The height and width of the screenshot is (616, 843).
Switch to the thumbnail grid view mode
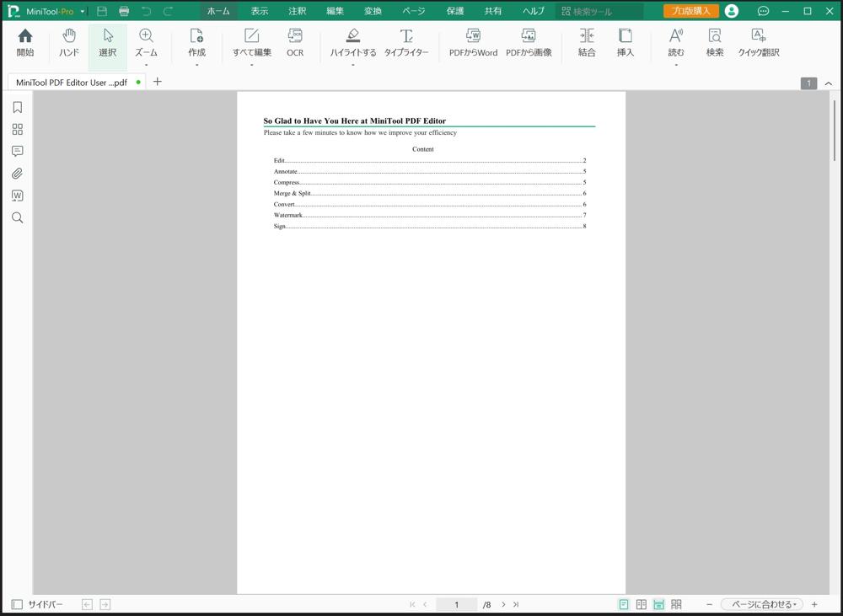tap(676, 604)
